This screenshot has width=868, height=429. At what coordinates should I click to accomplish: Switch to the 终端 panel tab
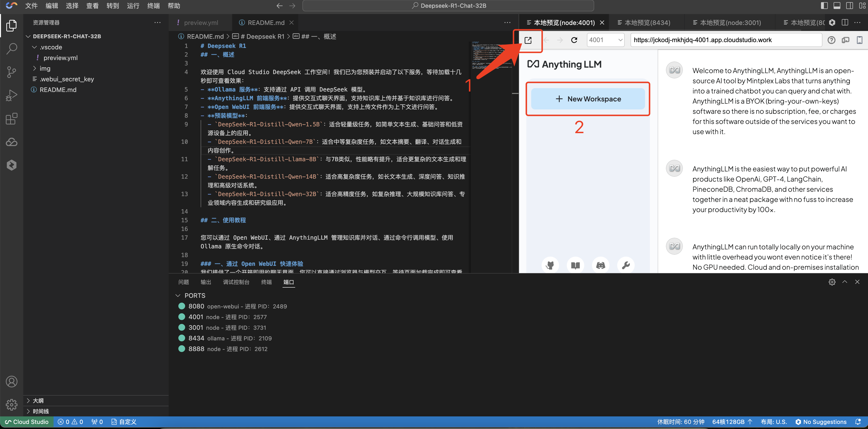[266, 282]
